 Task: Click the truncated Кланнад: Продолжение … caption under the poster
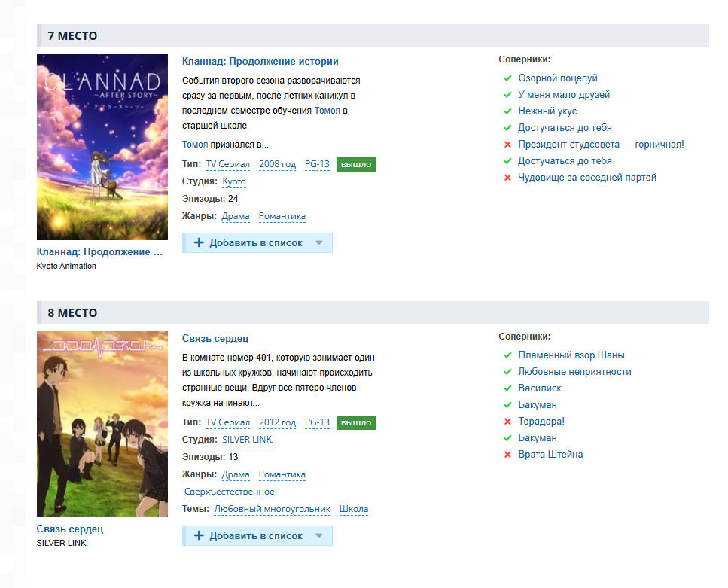click(100, 251)
